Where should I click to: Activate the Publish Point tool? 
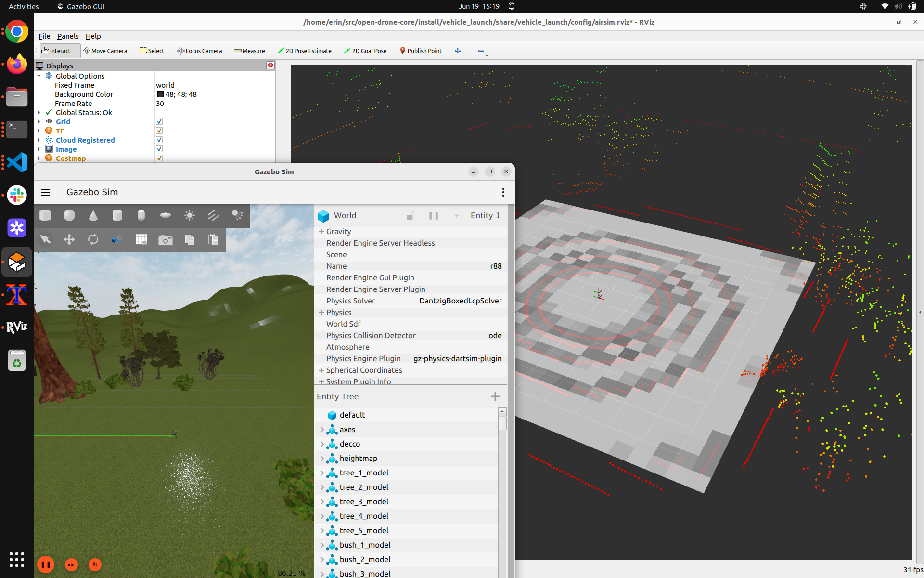pos(421,51)
